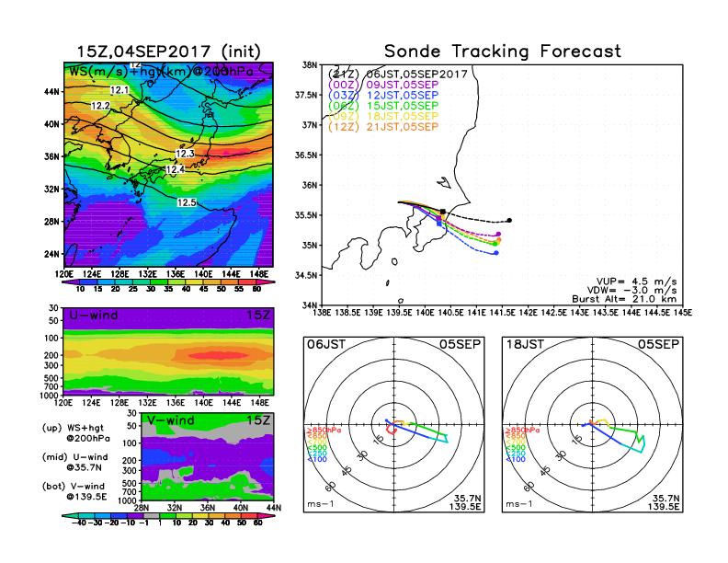Click the "15Z,04SEP2017 (init)" header
The width and height of the screenshot is (728, 563).
168,52
